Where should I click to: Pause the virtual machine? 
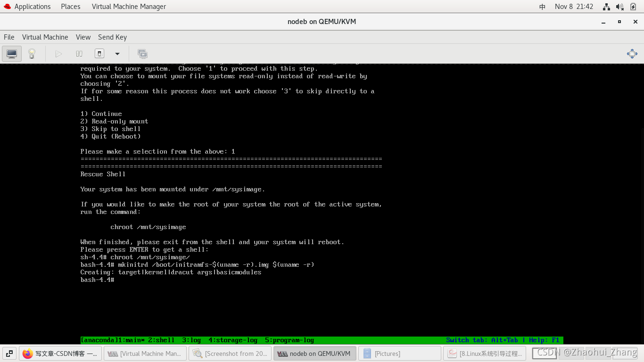(79, 53)
